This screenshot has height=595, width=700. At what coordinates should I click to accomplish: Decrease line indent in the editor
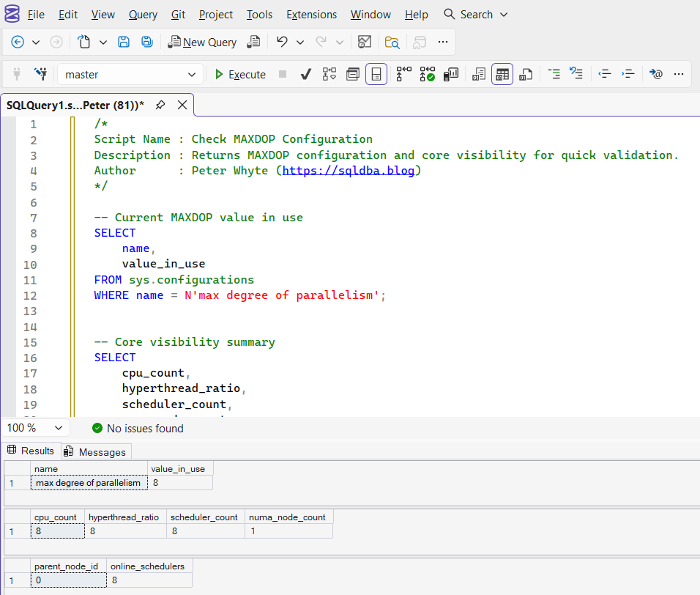click(605, 74)
